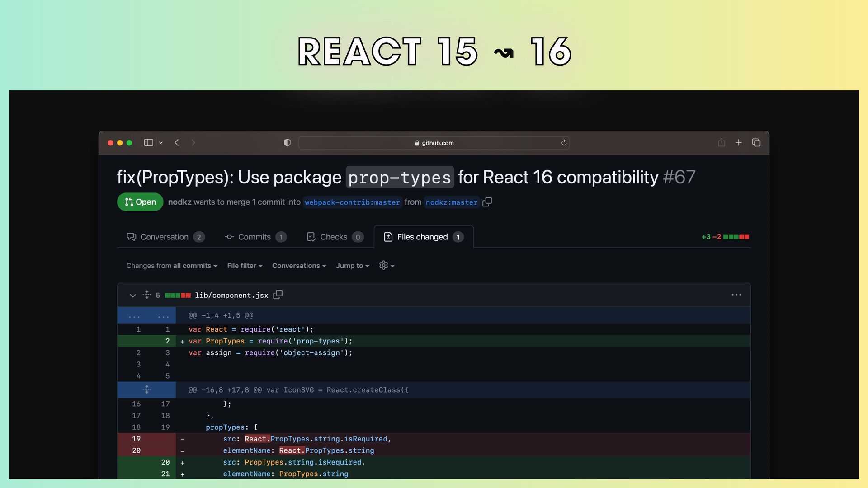Screen dimensions: 868x488
Task: Click the Share icon in toolbar
Action: click(x=722, y=143)
